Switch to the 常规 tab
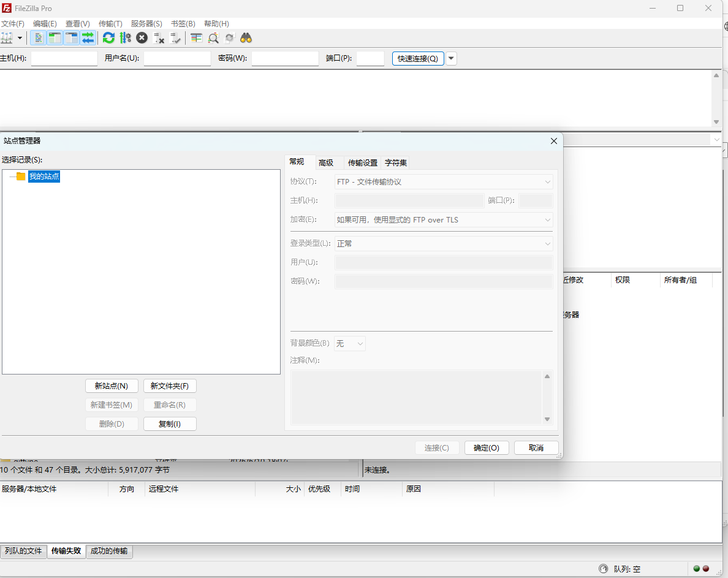Screen dimensions: 728x578 pyautogui.click(x=297, y=162)
